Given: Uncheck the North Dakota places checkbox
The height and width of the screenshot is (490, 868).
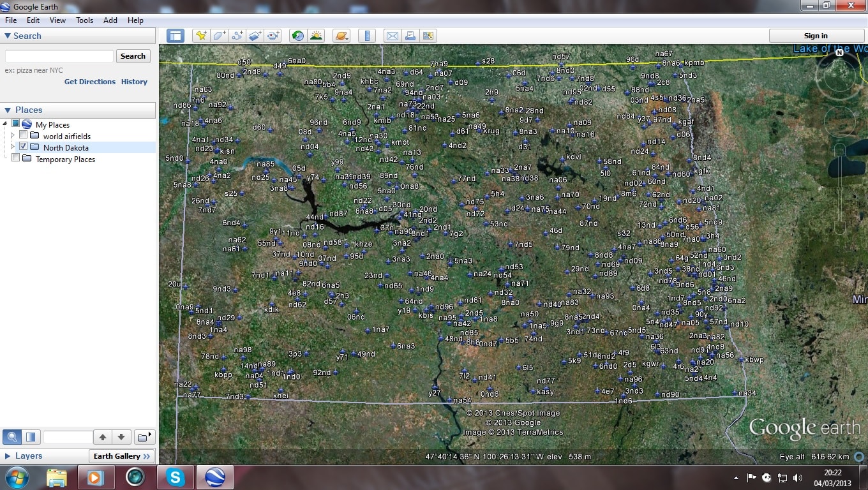Looking at the screenshot, I should click(23, 147).
